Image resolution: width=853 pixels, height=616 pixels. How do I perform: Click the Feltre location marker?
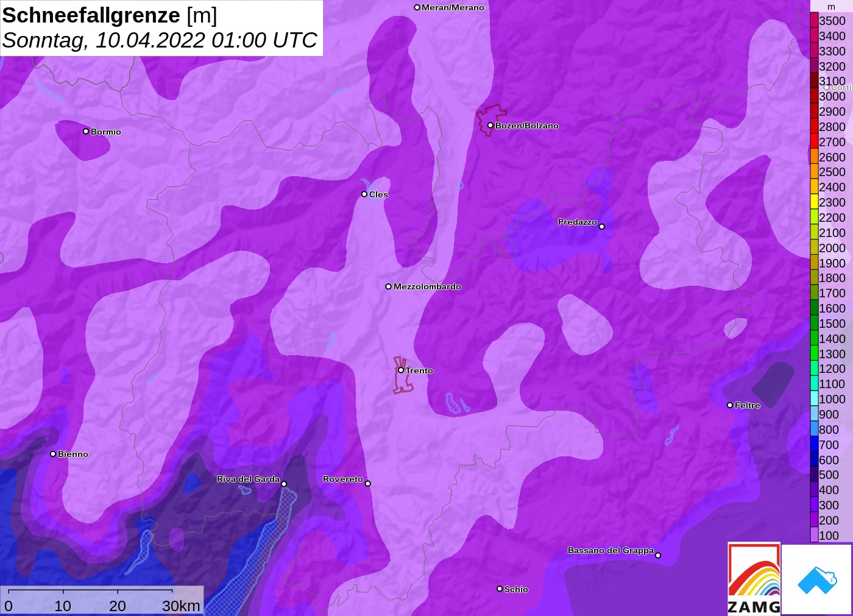(x=730, y=405)
